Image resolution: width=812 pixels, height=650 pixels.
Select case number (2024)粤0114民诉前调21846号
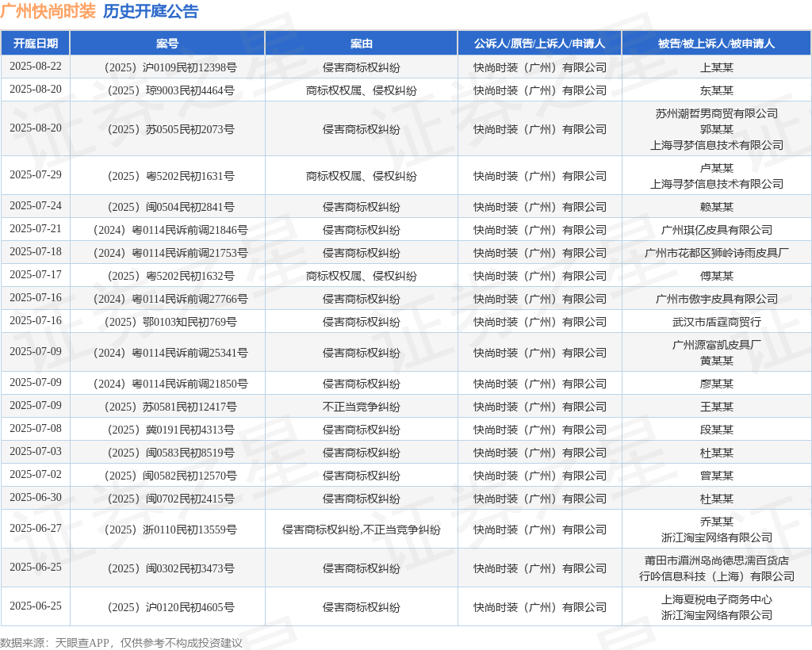[x=170, y=230]
